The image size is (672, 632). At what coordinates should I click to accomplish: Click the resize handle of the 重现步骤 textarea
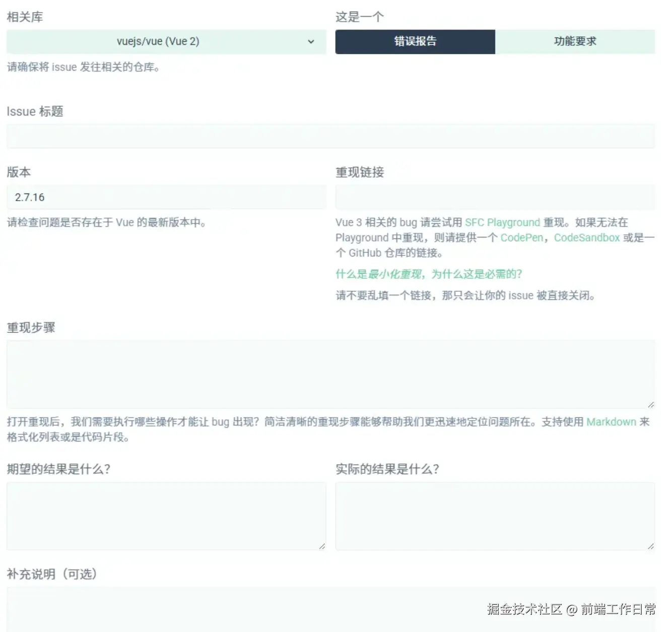[x=651, y=404]
